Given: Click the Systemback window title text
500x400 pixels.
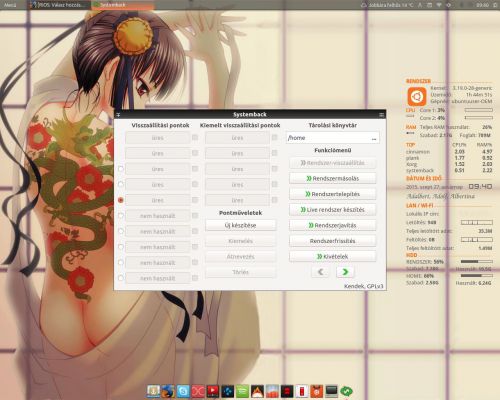Looking at the screenshot, I should (x=250, y=114).
